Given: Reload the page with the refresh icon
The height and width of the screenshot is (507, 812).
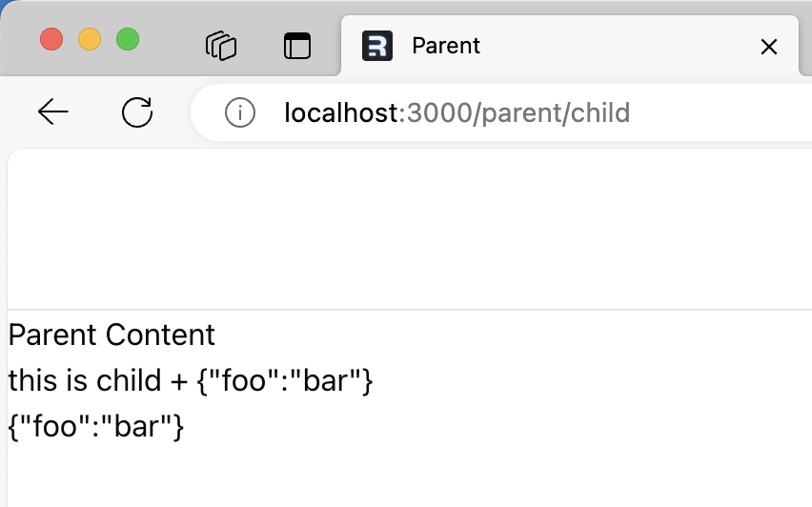Looking at the screenshot, I should (137, 112).
